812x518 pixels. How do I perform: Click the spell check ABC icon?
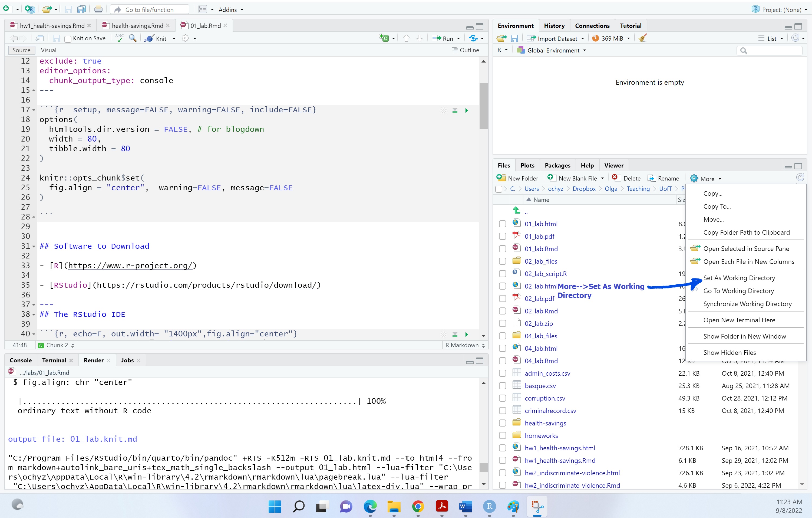pyautogui.click(x=119, y=38)
